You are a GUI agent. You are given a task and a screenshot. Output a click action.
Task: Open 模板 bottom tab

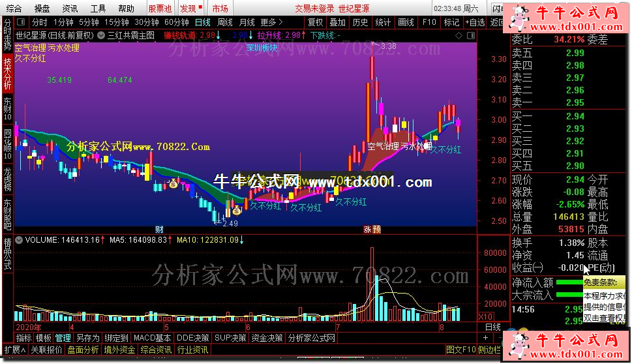43,338
